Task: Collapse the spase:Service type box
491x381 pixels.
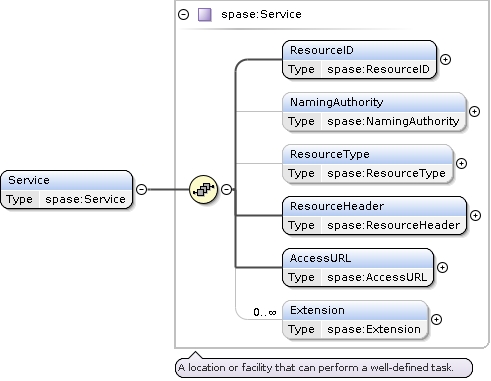Action: pos(183,14)
